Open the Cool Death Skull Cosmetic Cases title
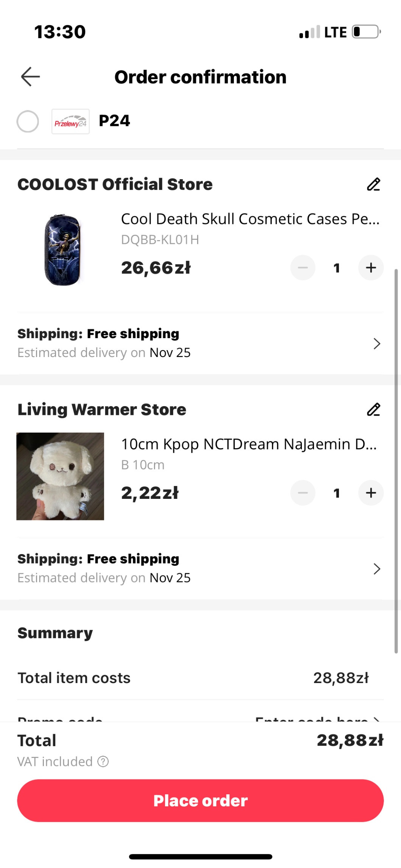The height and width of the screenshot is (868, 401). [x=250, y=219]
